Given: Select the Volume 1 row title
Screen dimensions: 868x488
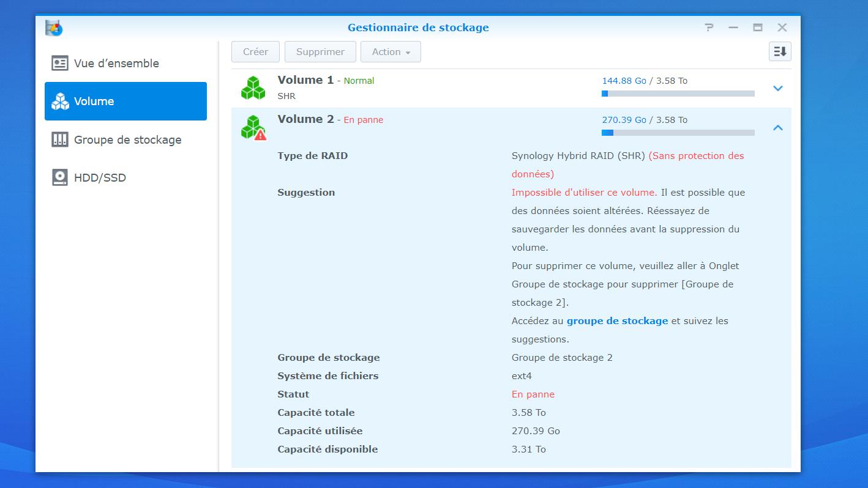Looking at the screenshot, I should coord(305,80).
